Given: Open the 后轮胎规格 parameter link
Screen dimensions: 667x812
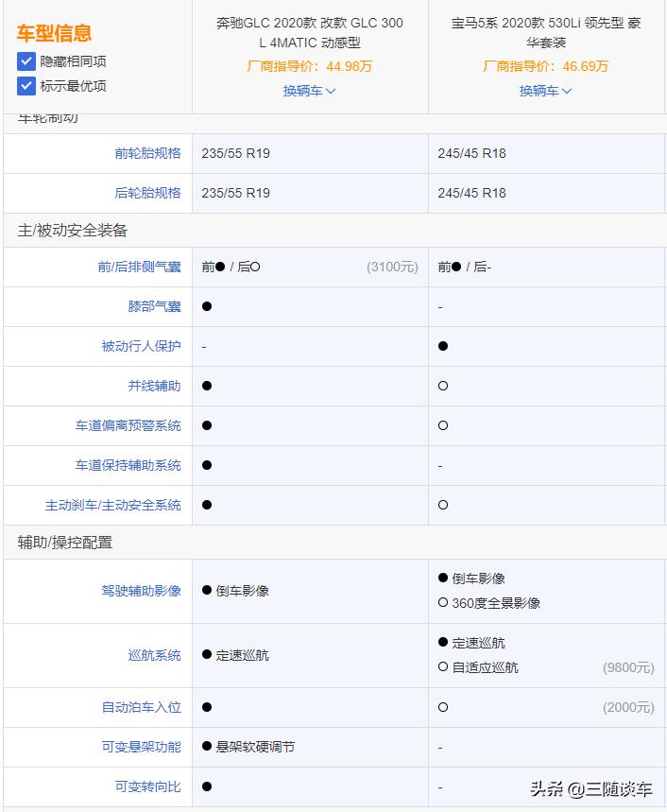Looking at the screenshot, I should (x=148, y=193).
